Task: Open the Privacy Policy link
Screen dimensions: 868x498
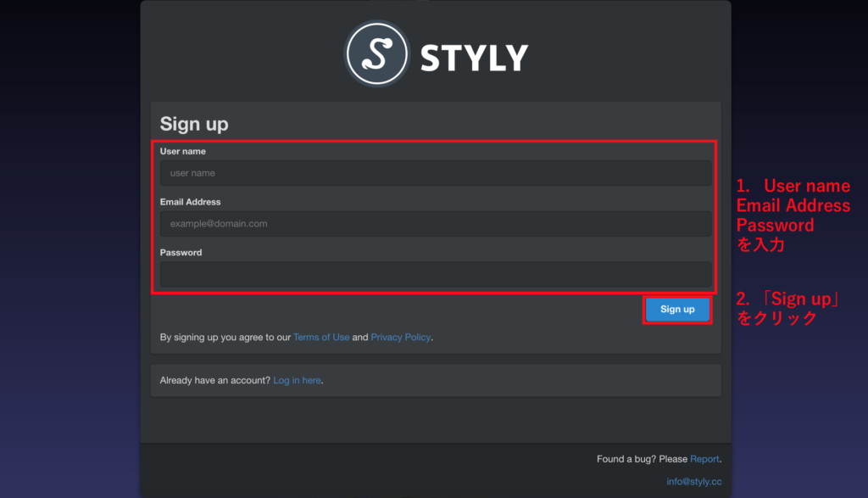Action: (x=401, y=337)
